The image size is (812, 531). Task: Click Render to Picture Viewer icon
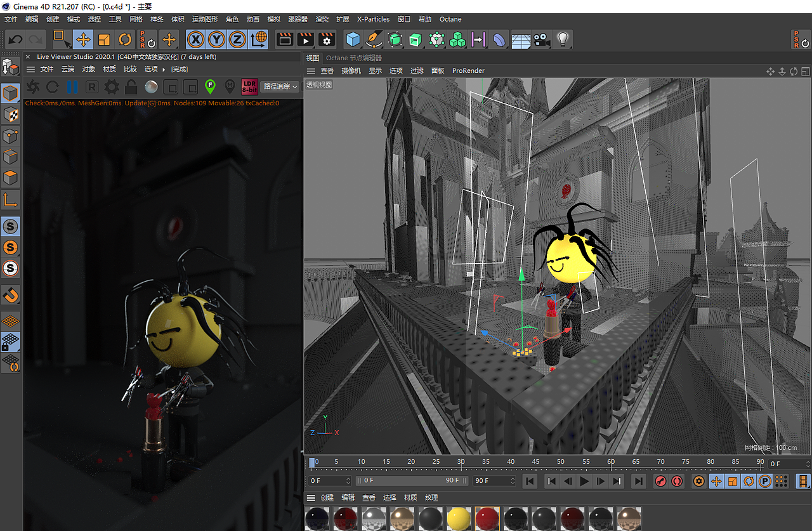(x=306, y=39)
